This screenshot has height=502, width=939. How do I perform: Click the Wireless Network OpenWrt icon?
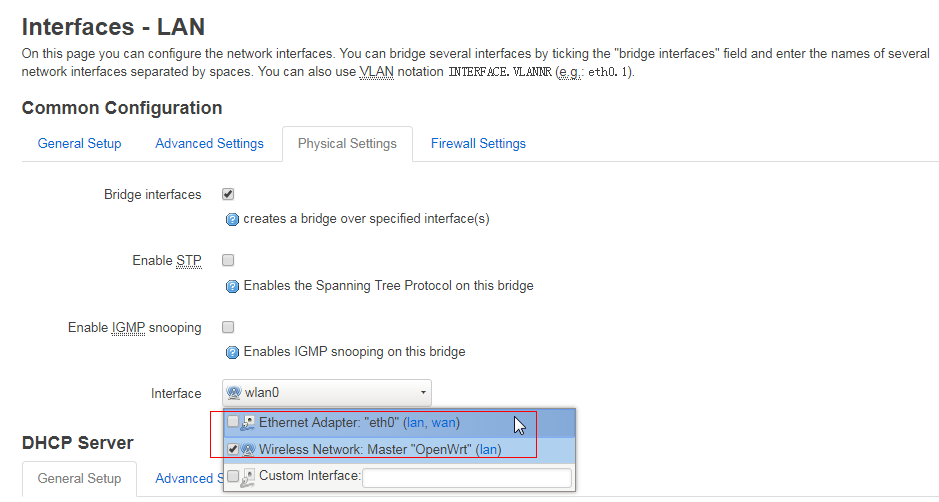(x=248, y=450)
